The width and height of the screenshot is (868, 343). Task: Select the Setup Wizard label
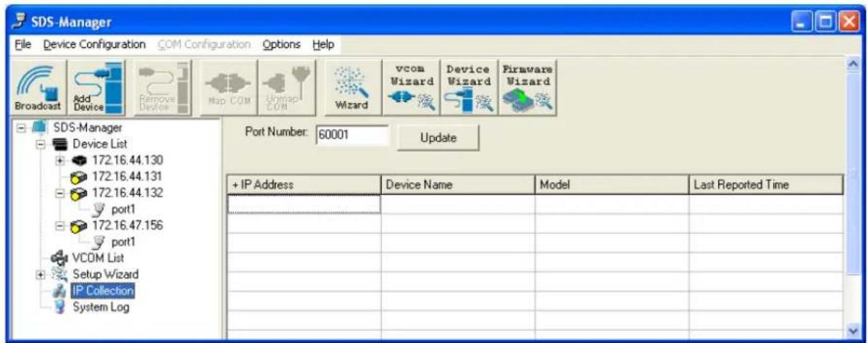pyautogui.click(x=106, y=273)
